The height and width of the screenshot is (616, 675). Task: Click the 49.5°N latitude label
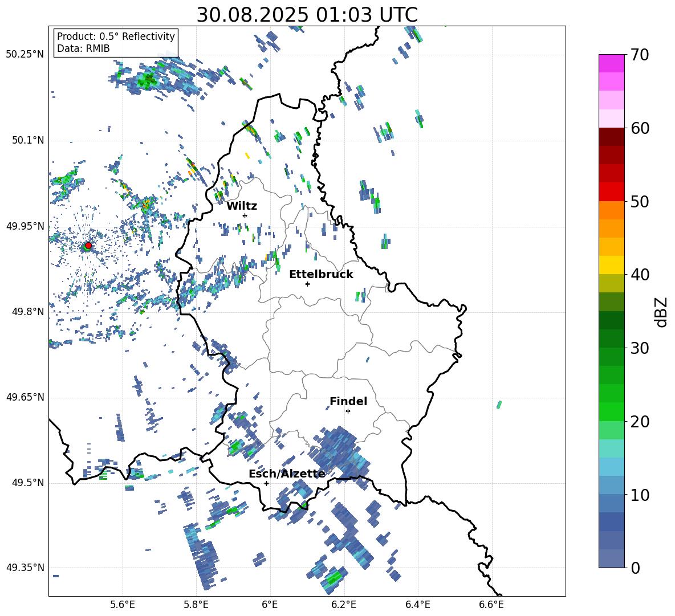point(27,483)
